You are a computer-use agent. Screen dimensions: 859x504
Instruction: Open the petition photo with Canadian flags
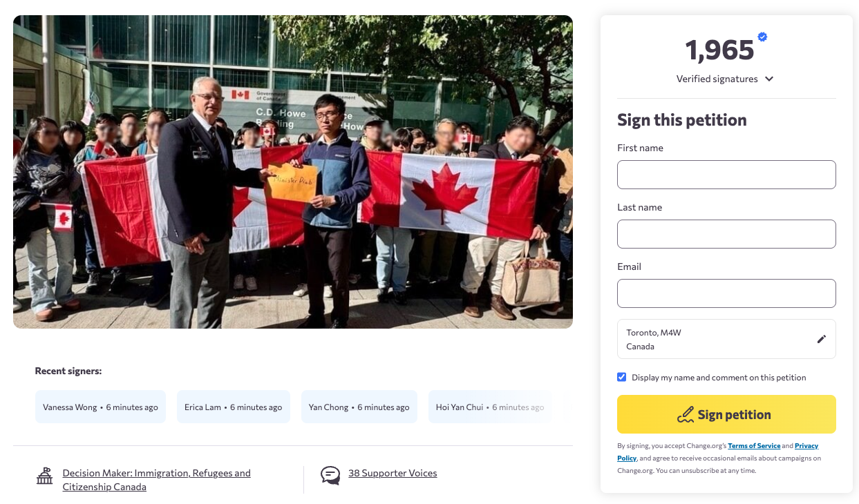(x=293, y=172)
